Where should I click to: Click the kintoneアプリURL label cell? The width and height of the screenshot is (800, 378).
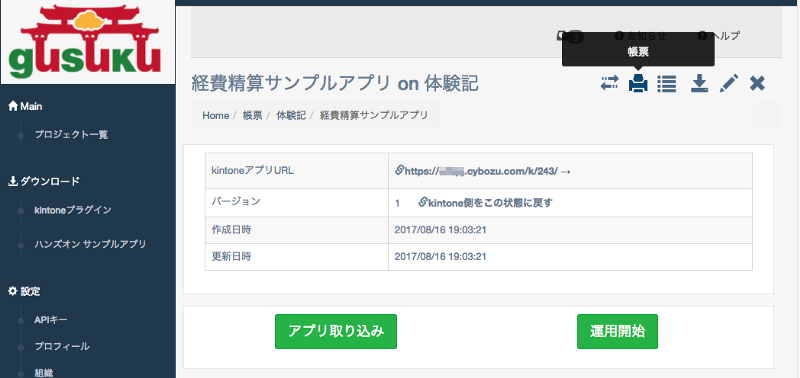[296, 171]
